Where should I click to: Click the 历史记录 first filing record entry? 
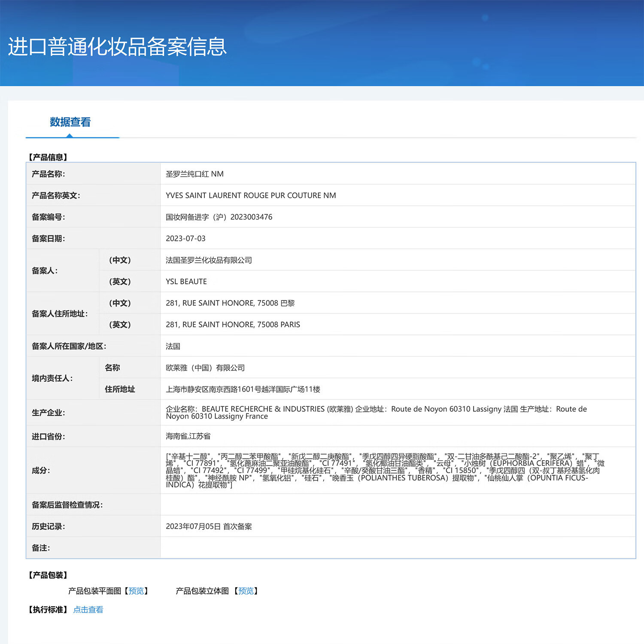point(209,526)
